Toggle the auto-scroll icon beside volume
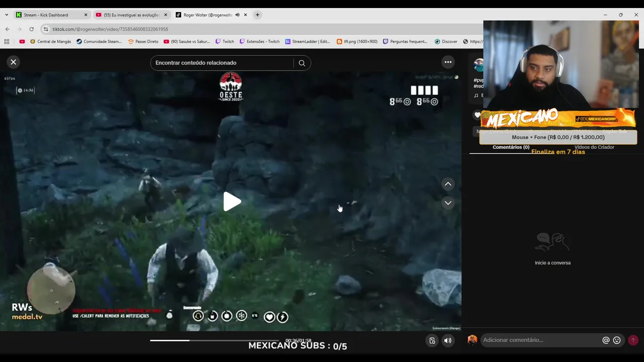Viewport: 644px width, 362px height. click(x=432, y=340)
